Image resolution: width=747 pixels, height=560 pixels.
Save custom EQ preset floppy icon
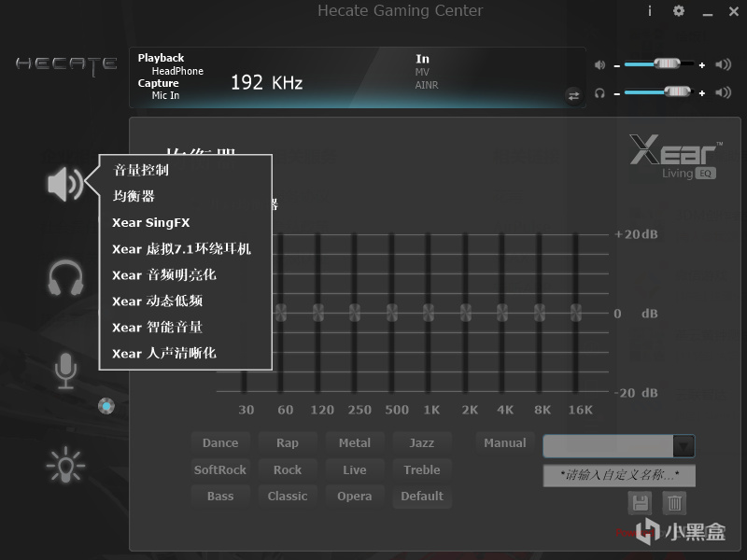[640, 503]
